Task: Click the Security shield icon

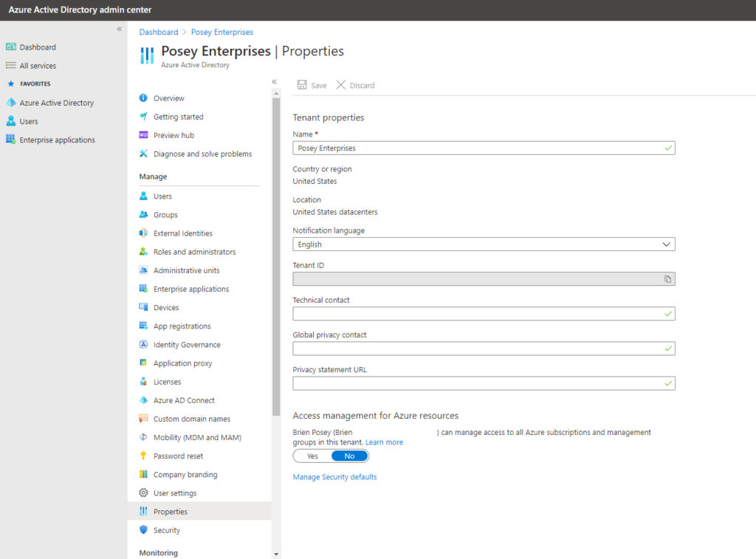Action: 143,529
